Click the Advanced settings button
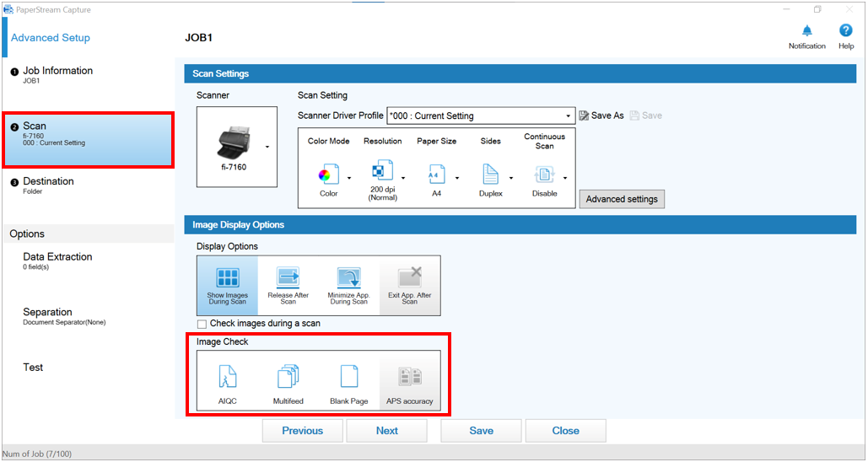 622,199
